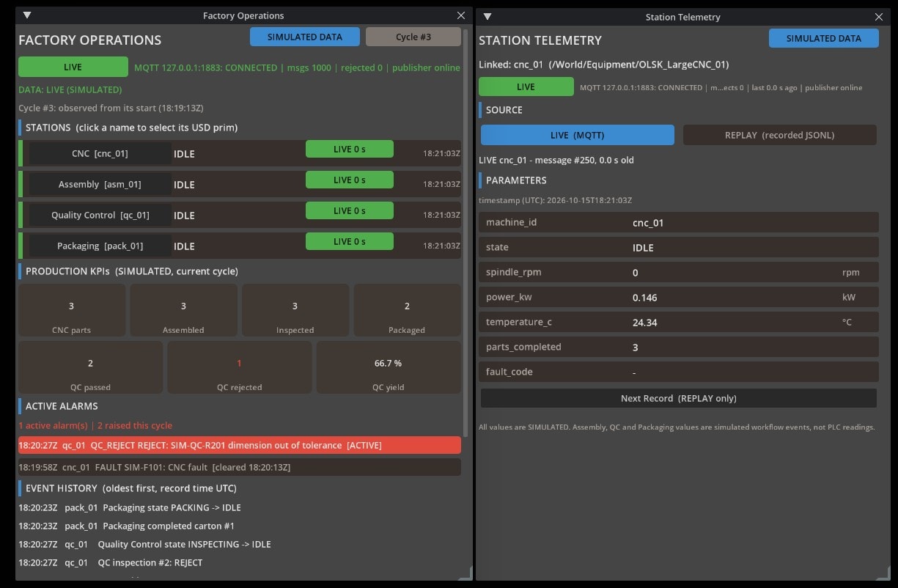
Task: Click the QC rejected KPI tile
Action: point(240,368)
